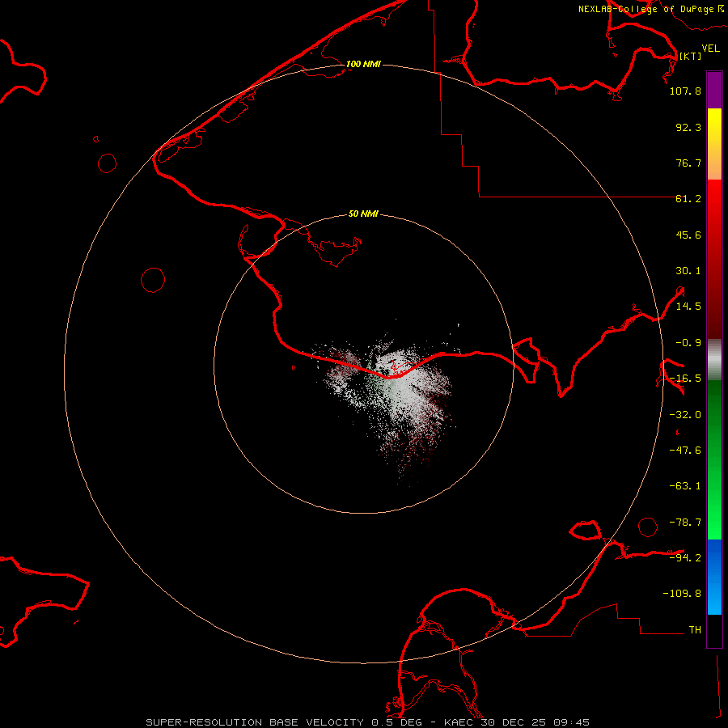This screenshot has height=728, width=728.
Task: Click the -47.6 velocity scale value
Action: [685, 451]
